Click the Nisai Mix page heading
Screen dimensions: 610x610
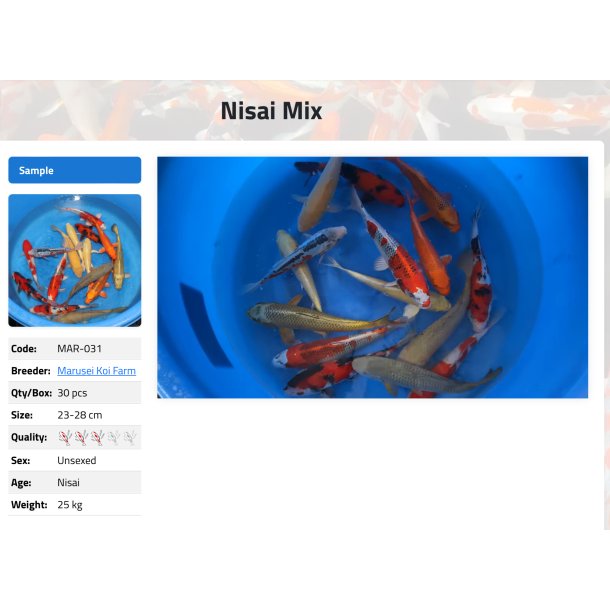271,111
